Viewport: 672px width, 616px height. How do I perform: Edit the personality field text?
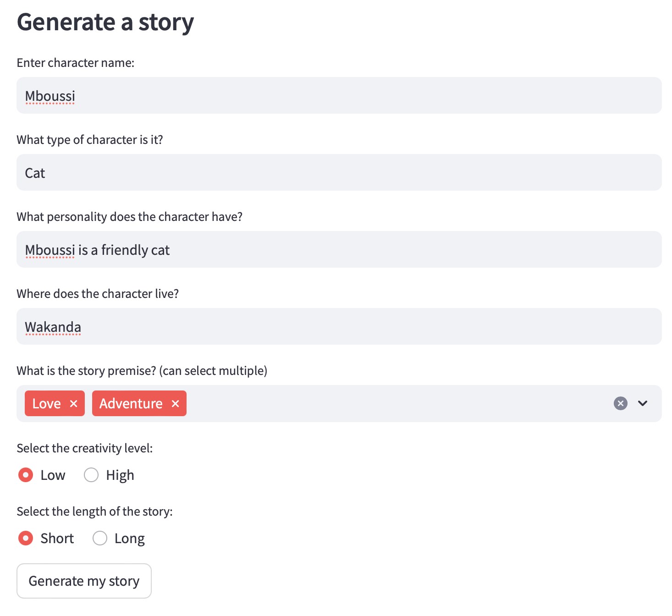(339, 250)
